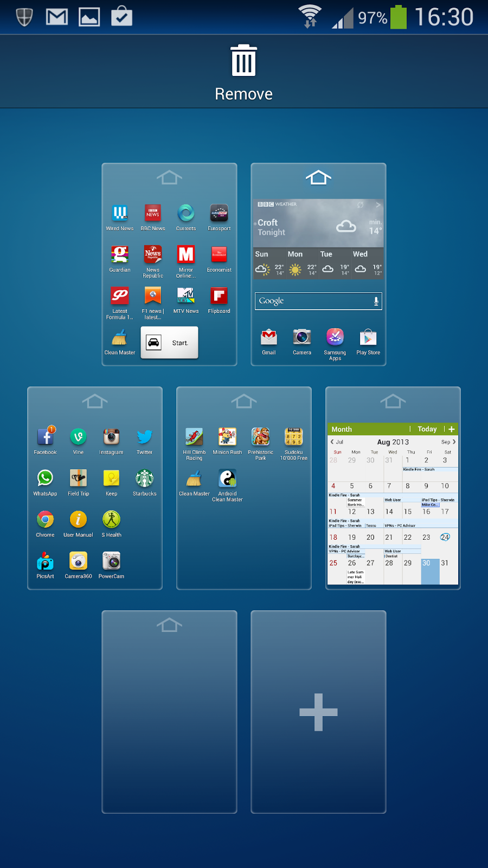The image size is (488, 868).
Task: Select the Currents app icon
Action: pyautogui.click(x=186, y=213)
